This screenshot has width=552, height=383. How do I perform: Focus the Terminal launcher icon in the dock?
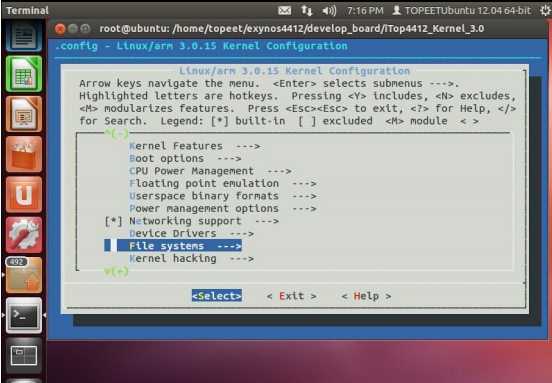[24, 315]
